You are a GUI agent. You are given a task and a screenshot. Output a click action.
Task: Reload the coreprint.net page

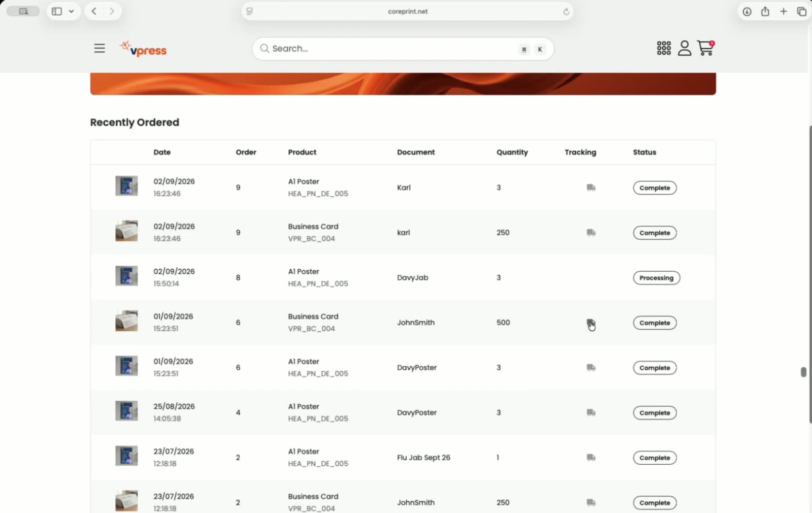click(x=566, y=12)
